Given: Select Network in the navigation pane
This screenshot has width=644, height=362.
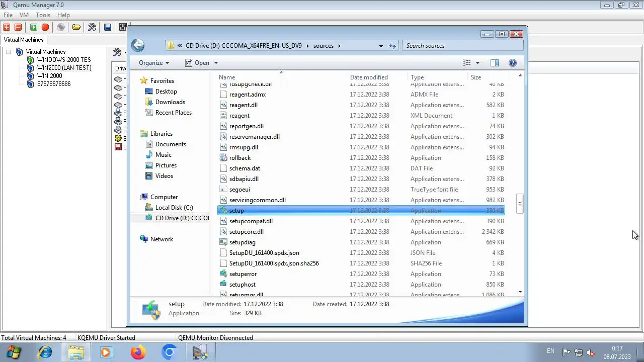Looking at the screenshot, I should pyautogui.click(x=162, y=239).
